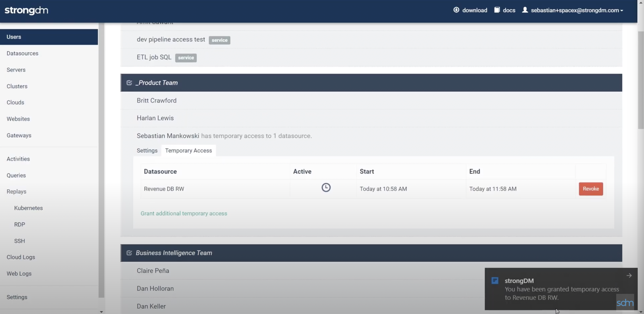Click the user profile icon
The image size is (644, 314).
pyautogui.click(x=525, y=10)
